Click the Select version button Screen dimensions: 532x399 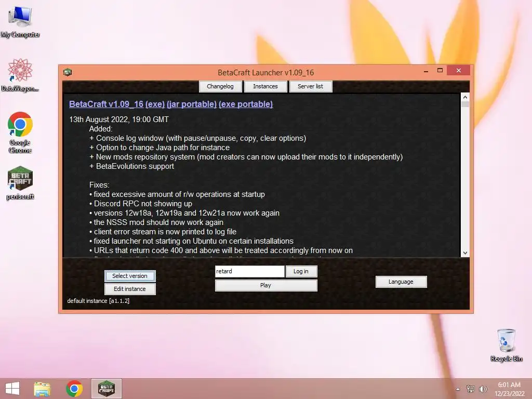(x=130, y=276)
